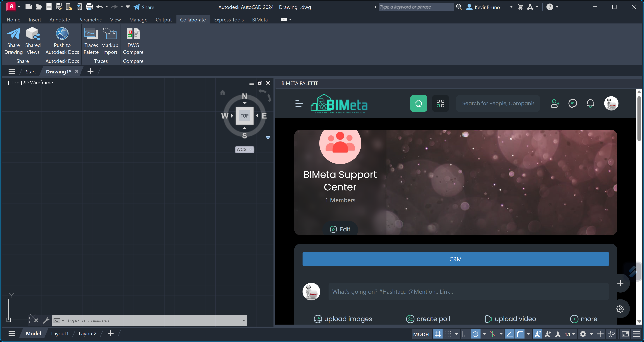The image size is (644, 342).
Task: Go to BIMeta home via green house icon
Action: point(419,103)
